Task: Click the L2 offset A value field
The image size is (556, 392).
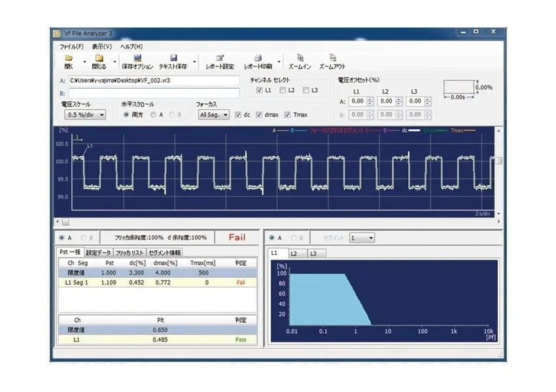Action: pos(386,101)
